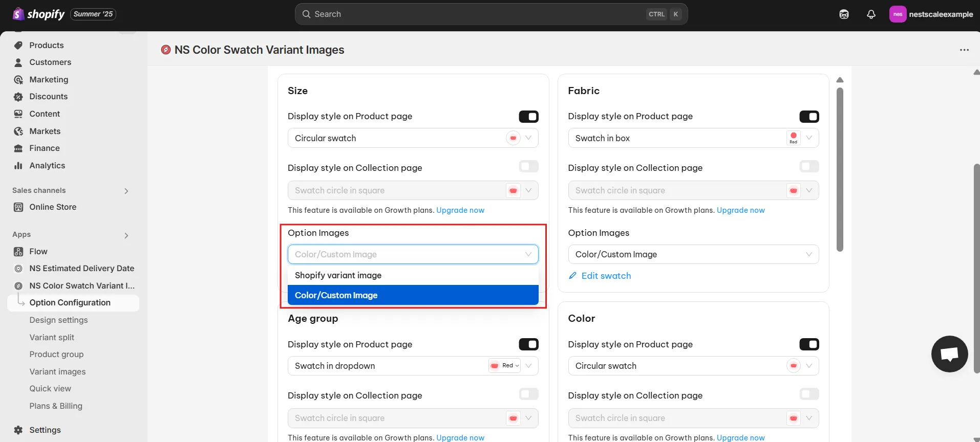Click the inner panel scrollbar thumb
Screen dimensions: 980x442
pyautogui.click(x=840, y=169)
